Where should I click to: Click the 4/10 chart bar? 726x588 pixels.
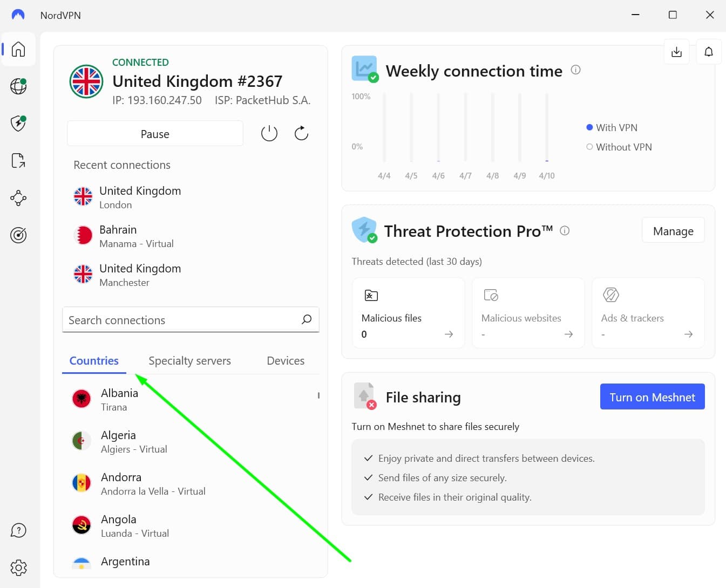coord(547,127)
